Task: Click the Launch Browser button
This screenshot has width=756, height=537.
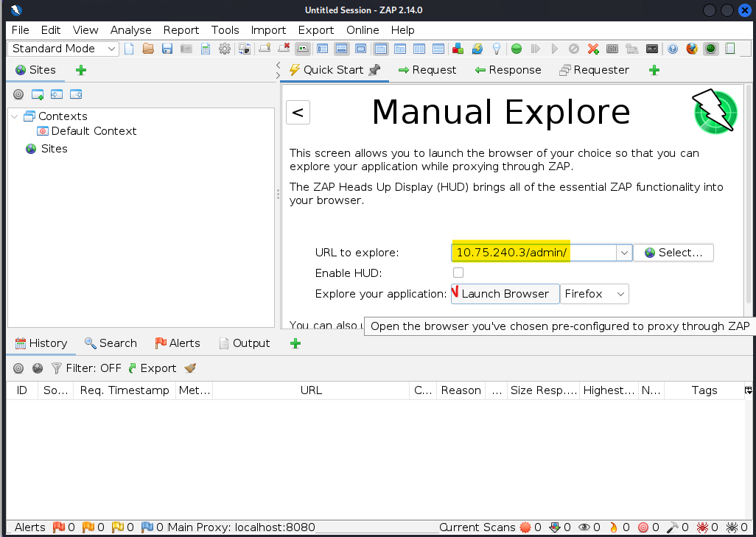Action: (505, 294)
